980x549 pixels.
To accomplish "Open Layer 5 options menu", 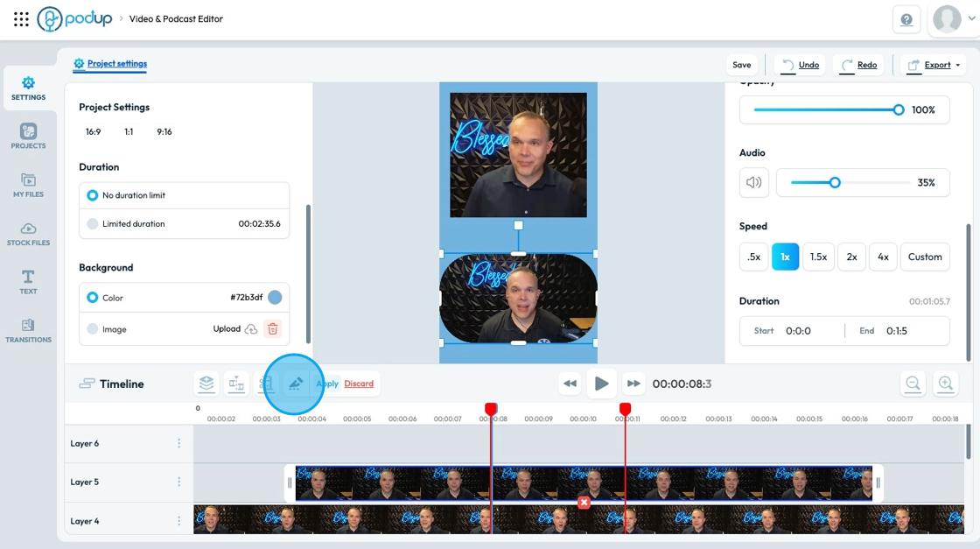I will coord(178,482).
